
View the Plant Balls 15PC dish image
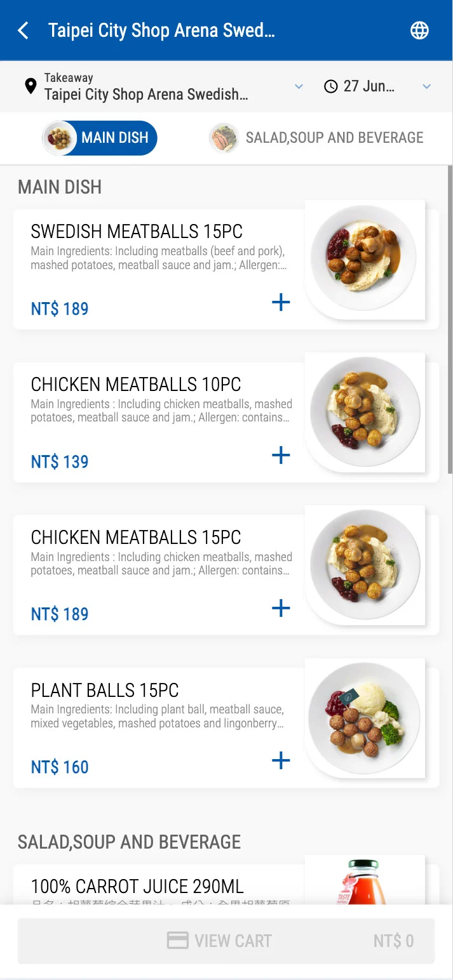coord(365,718)
